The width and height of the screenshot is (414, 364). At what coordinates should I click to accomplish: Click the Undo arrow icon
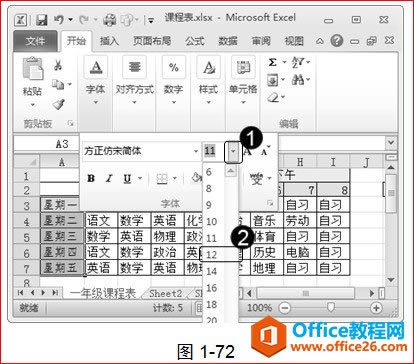tap(60, 20)
